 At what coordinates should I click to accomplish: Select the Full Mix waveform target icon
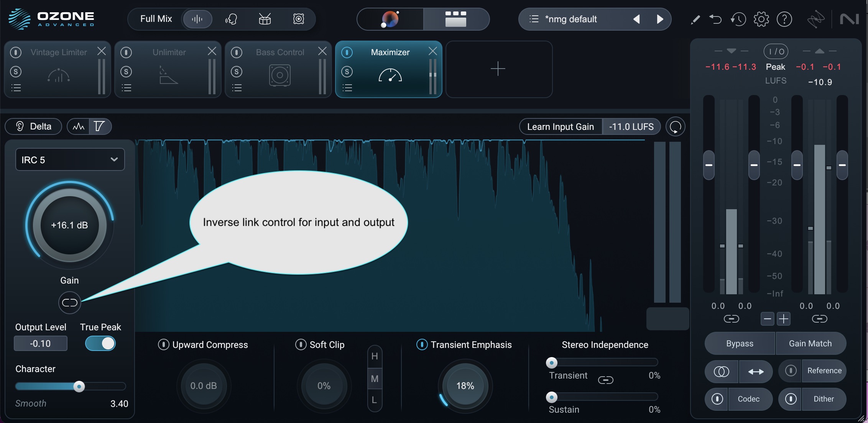point(197,19)
